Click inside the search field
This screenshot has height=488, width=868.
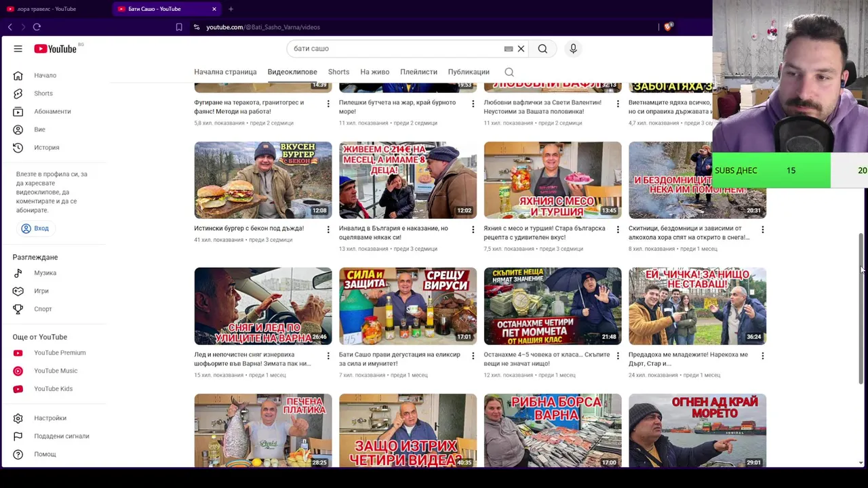click(393, 49)
